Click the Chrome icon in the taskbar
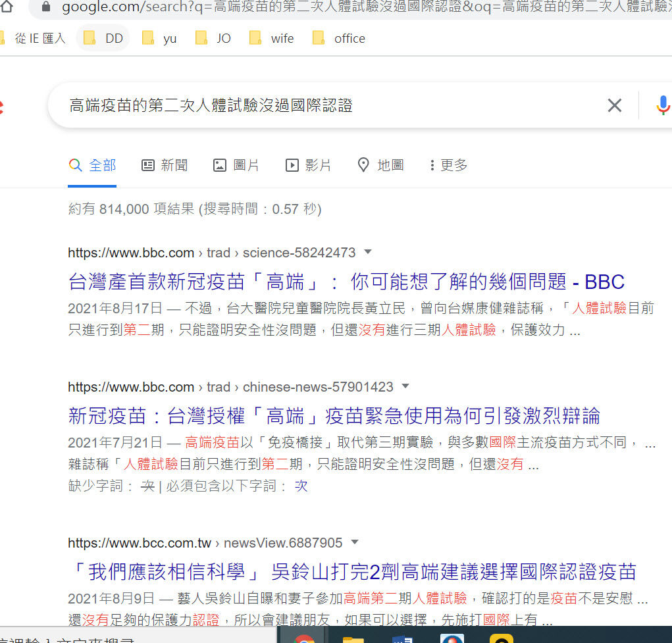 coord(304,638)
